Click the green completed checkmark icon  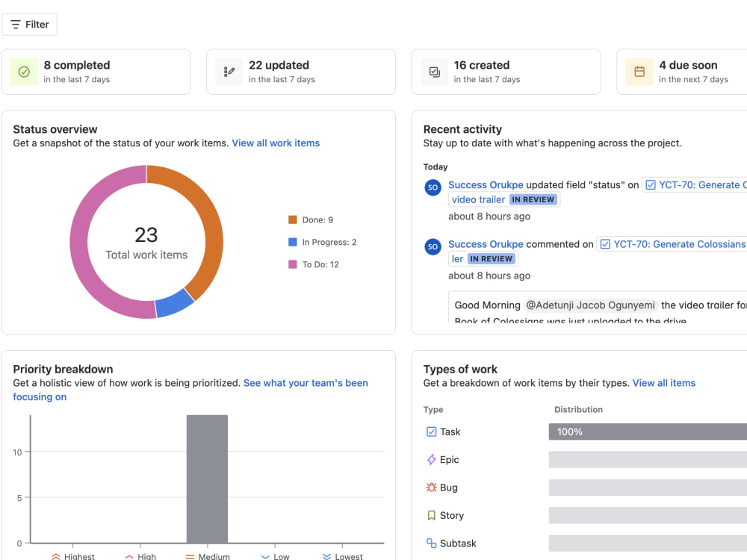click(24, 72)
